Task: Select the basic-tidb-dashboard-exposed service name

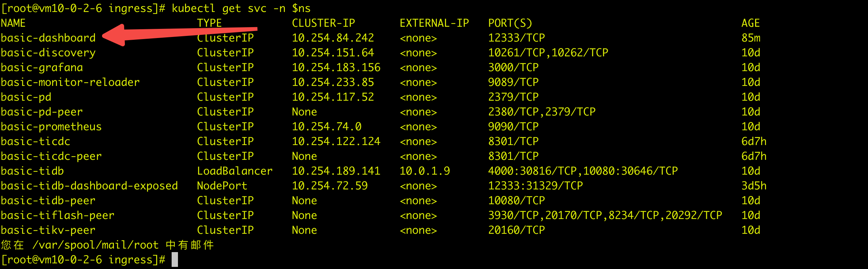Action: 89,186
